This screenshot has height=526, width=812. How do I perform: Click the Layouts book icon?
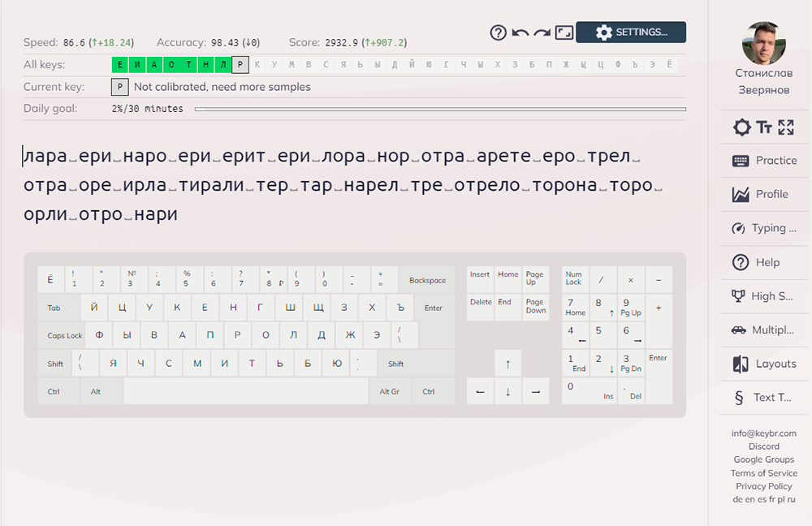pyautogui.click(x=741, y=364)
